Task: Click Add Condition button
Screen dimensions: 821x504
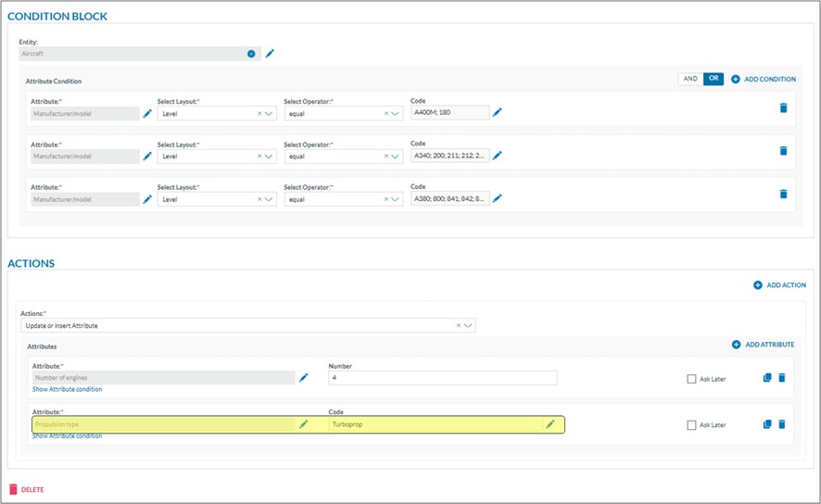Action: pyautogui.click(x=764, y=80)
